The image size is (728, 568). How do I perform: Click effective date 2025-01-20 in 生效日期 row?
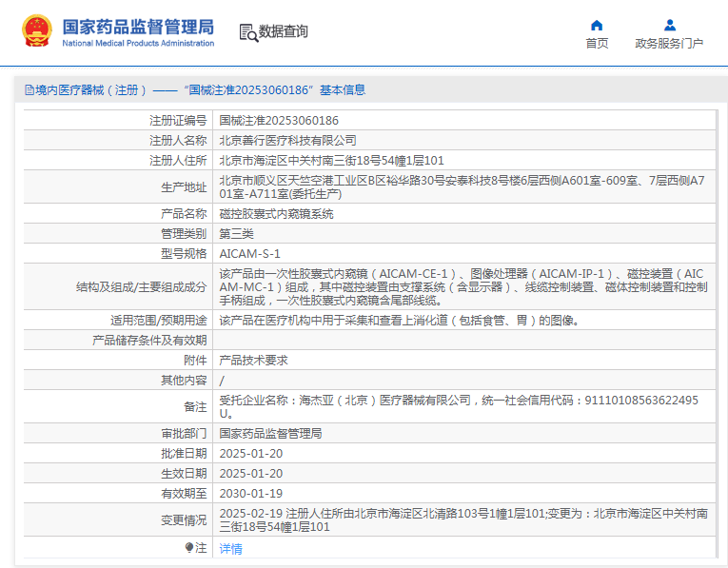251,474
